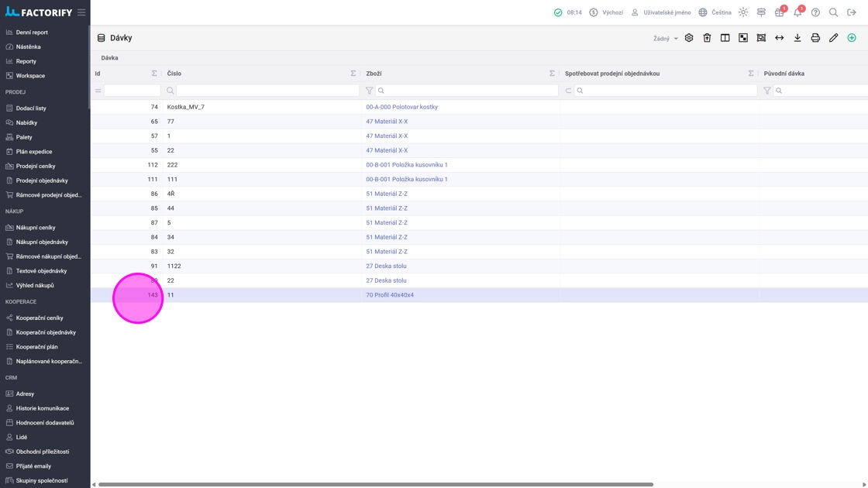868x488 pixels.
Task: Click the Spotřebovat prodejní objednávkou filter field
Action: tap(666, 90)
